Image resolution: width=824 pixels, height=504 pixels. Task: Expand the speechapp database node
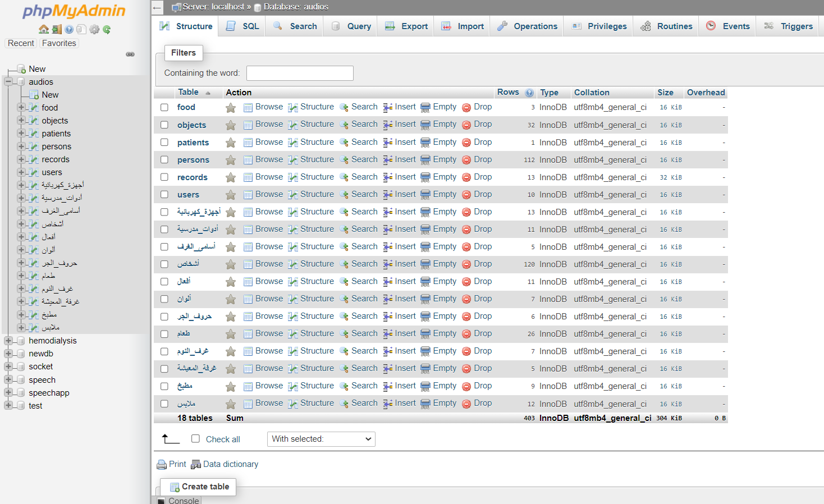pyautogui.click(x=8, y=393)
